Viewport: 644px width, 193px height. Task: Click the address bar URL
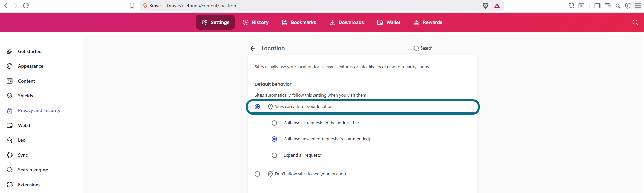(202, 6)
